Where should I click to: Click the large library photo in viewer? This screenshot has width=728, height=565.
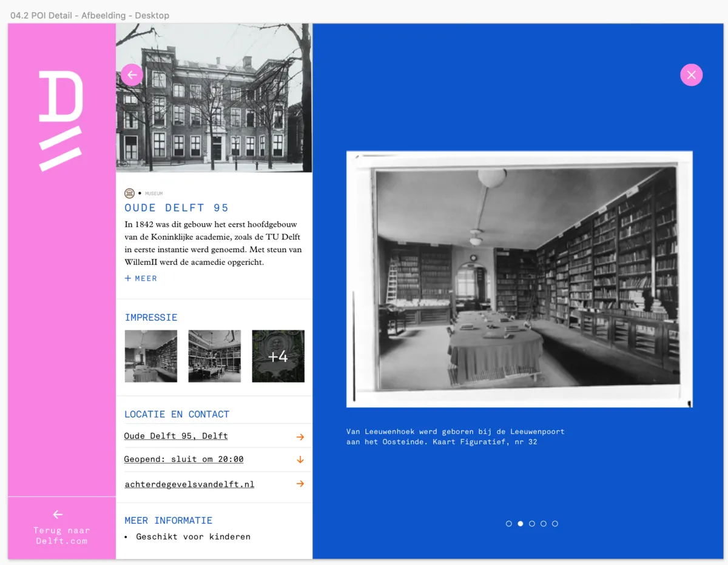[519, 279]
